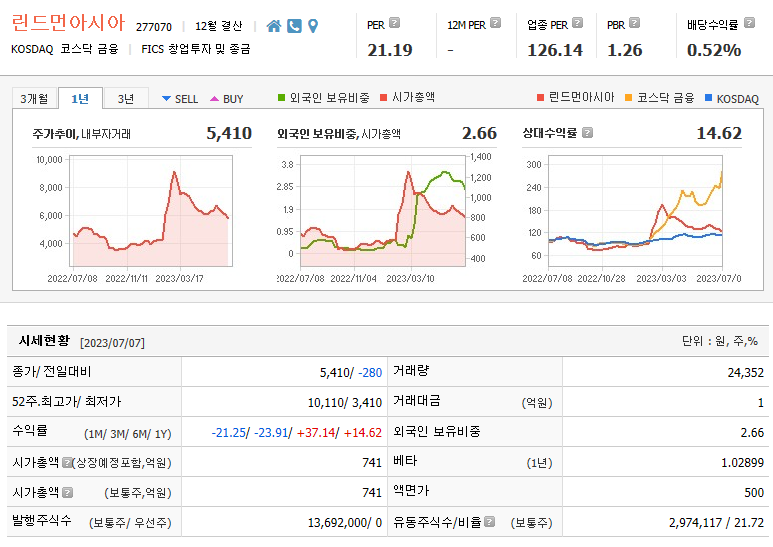Screen dimensions: 773x547
Task: Switch chart to 3개월 tab
Action: point(35,99)
